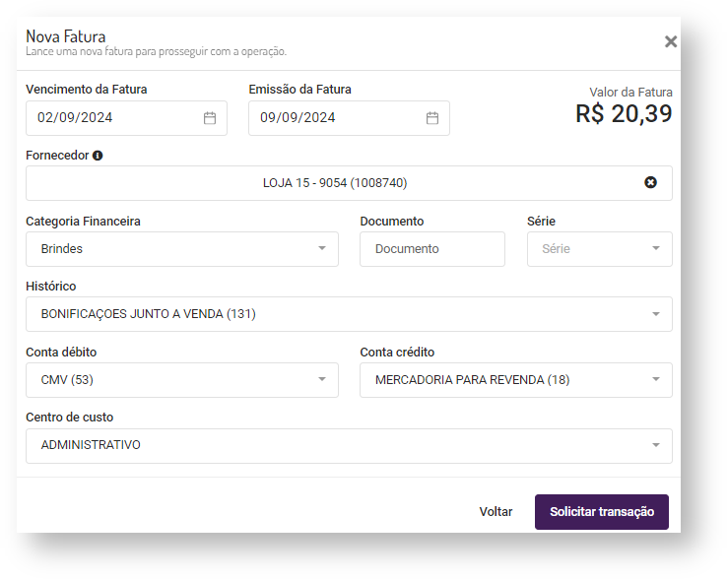This screenshot has width=728, height=580.
Task: Open calendar for Vencimento da Fatura
Action: (210, 118)
